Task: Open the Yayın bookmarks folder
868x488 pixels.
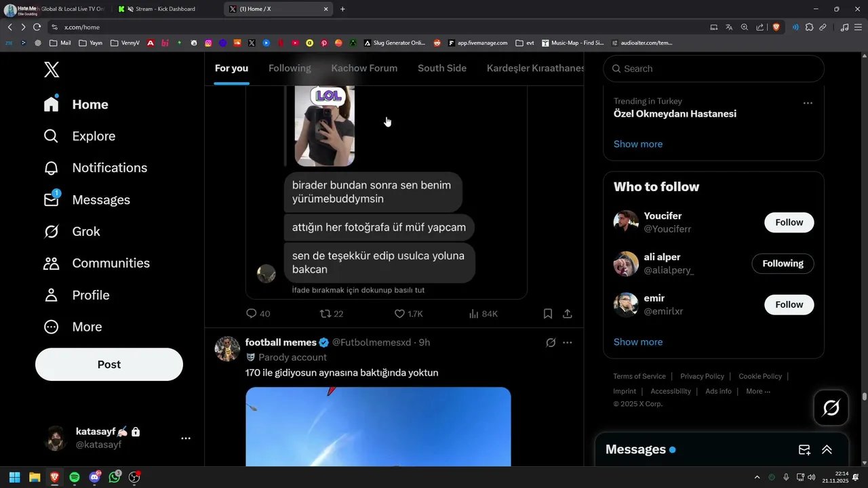Action: [x=90, y=43]
